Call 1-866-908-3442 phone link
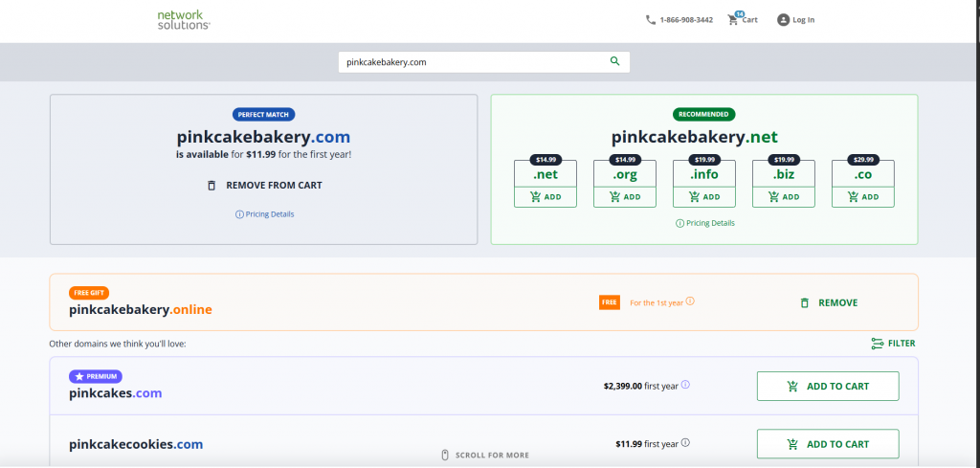 pyautogui.click(x=686, y=20)
